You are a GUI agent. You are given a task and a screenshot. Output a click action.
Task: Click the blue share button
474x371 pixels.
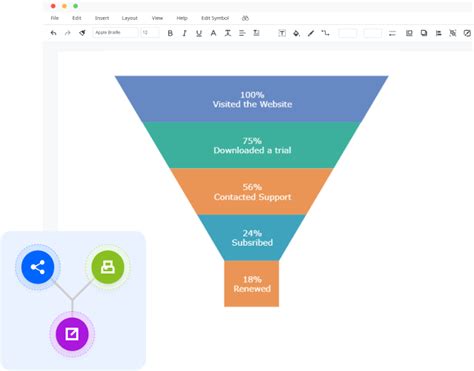pos(38,267)
